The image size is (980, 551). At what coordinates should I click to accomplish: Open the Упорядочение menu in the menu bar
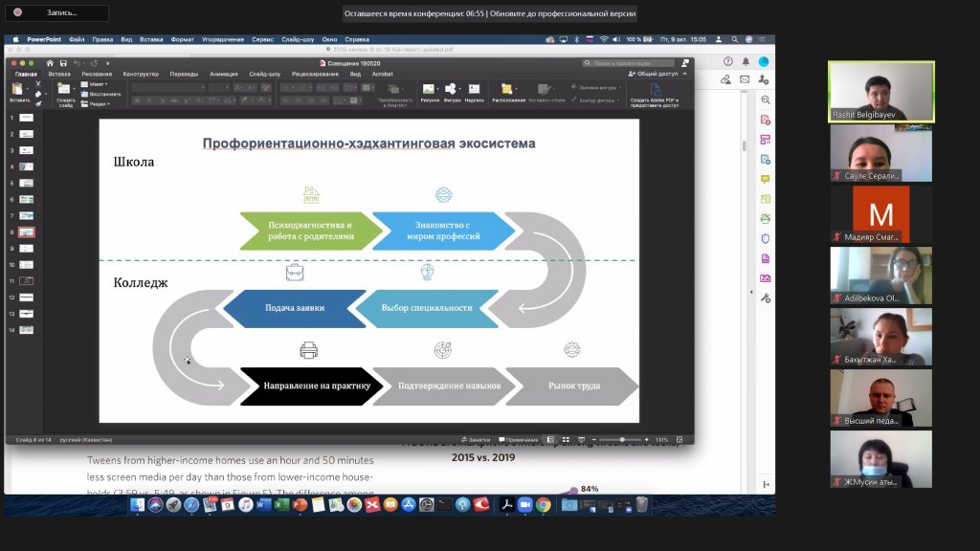point(223,39)
